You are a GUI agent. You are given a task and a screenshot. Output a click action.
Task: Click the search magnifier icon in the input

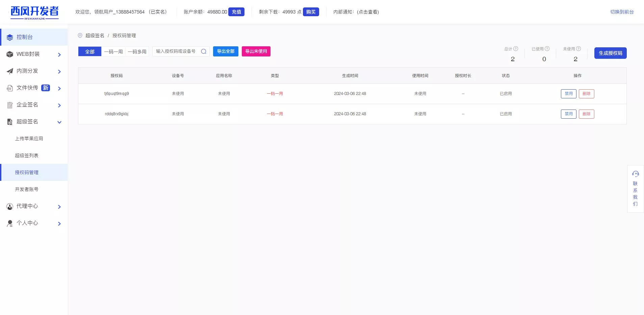[204, 51]
